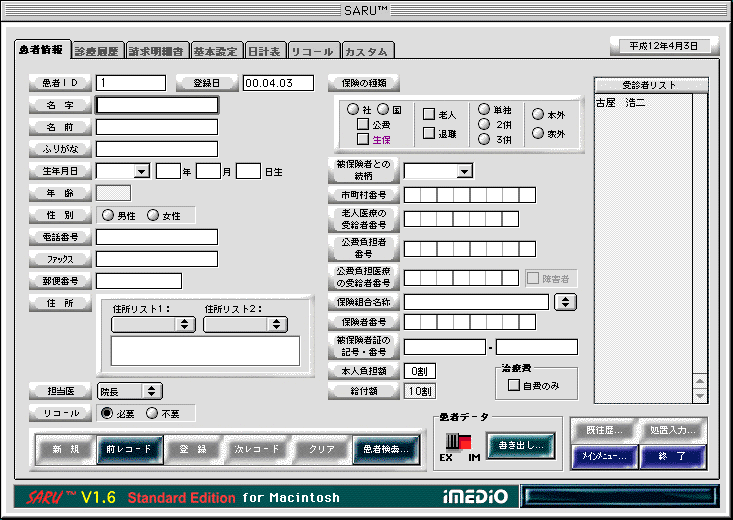Enable the 老人 checkbox

tap(429, 114)
